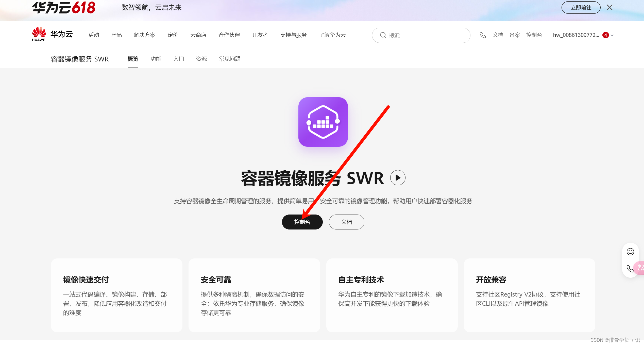Click the hw_00861309772 account name
This screenshot has height=345, width=644.
click(576, 35)
